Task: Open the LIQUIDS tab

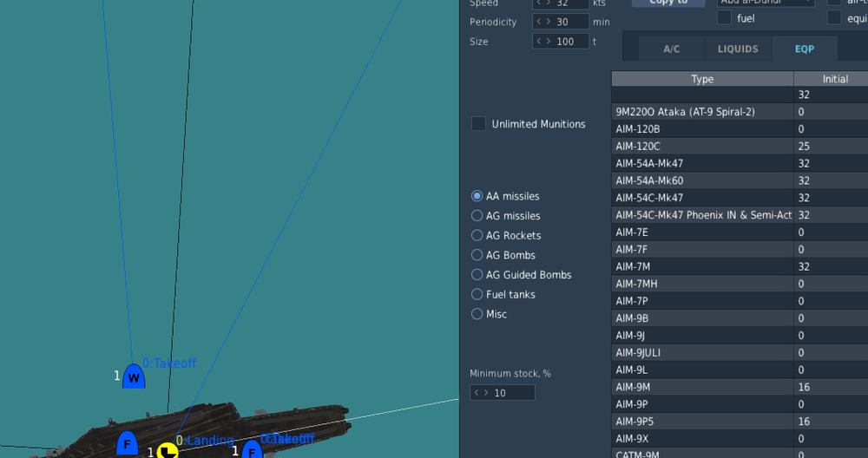Action: click(738, 49)
